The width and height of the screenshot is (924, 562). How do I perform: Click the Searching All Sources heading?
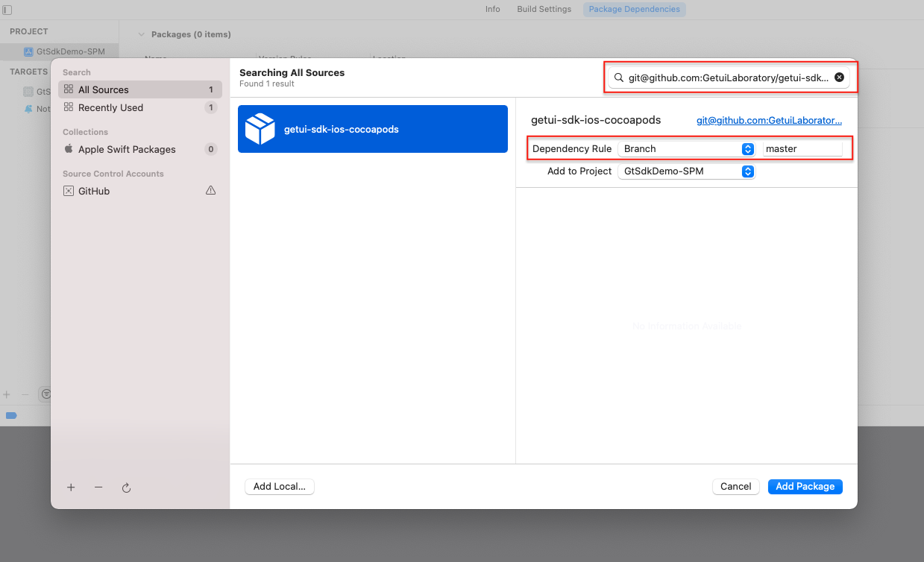[x=292, y=72]
